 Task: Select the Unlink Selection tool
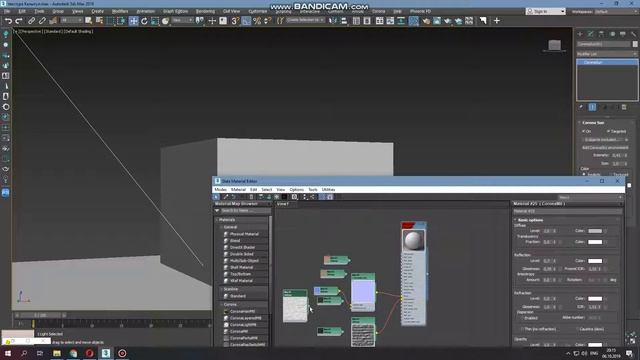(42, 21)
